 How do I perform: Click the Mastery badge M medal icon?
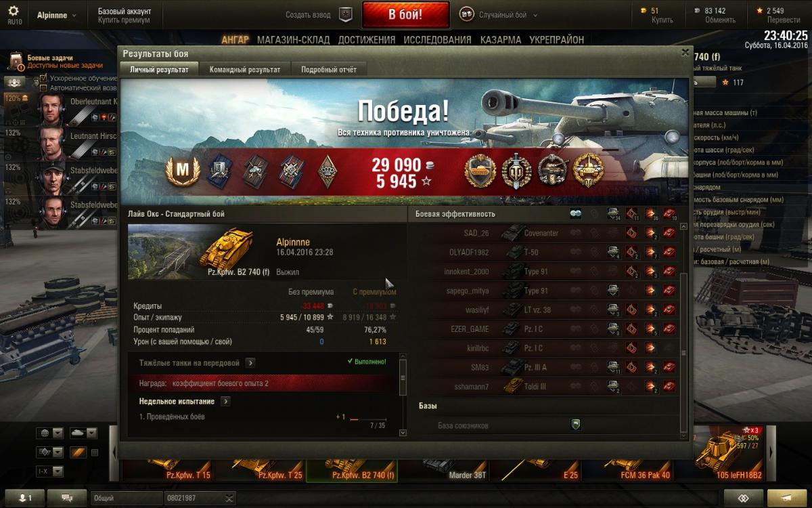click(x=179, y=171)
